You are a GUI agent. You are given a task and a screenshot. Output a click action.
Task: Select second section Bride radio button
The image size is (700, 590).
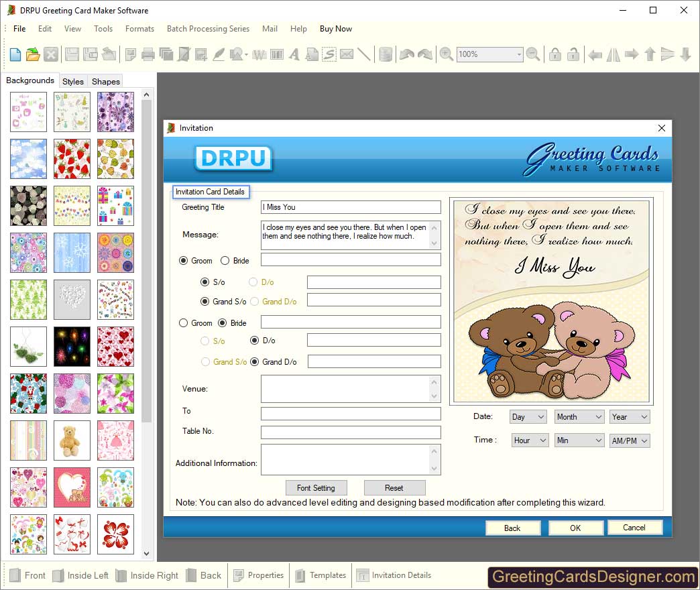(x=223, y=322)
